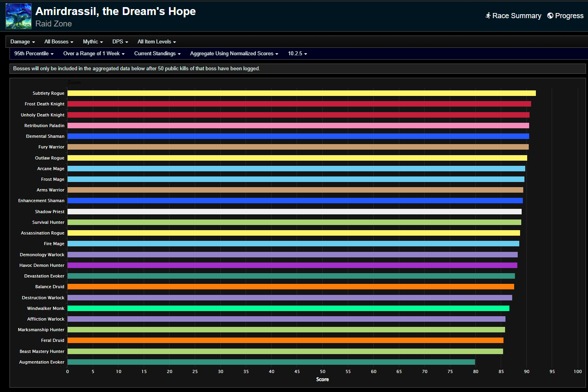Open the 10.2.5 patch version dropdown
Image resolution: width=588 pixels, height=392 pixels.
tap(297, 53)
